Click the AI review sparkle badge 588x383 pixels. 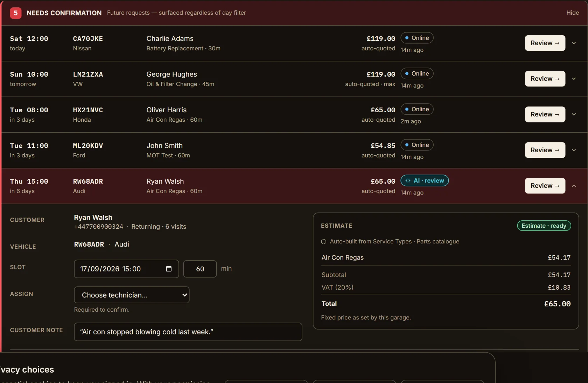click(x=425, y=180)
